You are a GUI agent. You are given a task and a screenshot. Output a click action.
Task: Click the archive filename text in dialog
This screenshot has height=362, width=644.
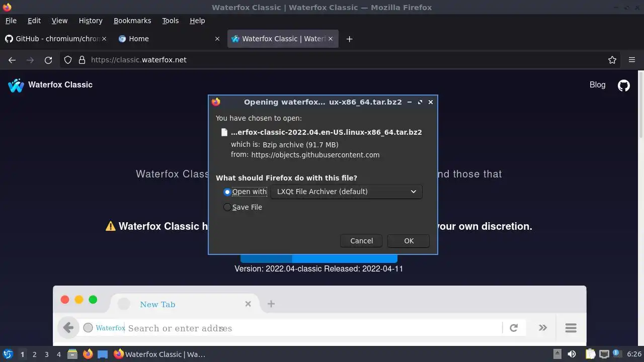click(326, 132)
